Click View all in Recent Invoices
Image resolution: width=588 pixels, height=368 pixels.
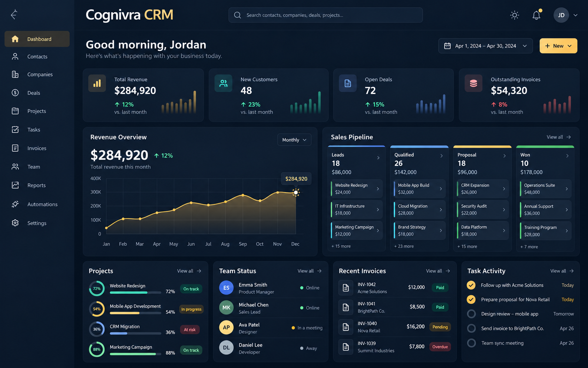(x=438, y=271)
